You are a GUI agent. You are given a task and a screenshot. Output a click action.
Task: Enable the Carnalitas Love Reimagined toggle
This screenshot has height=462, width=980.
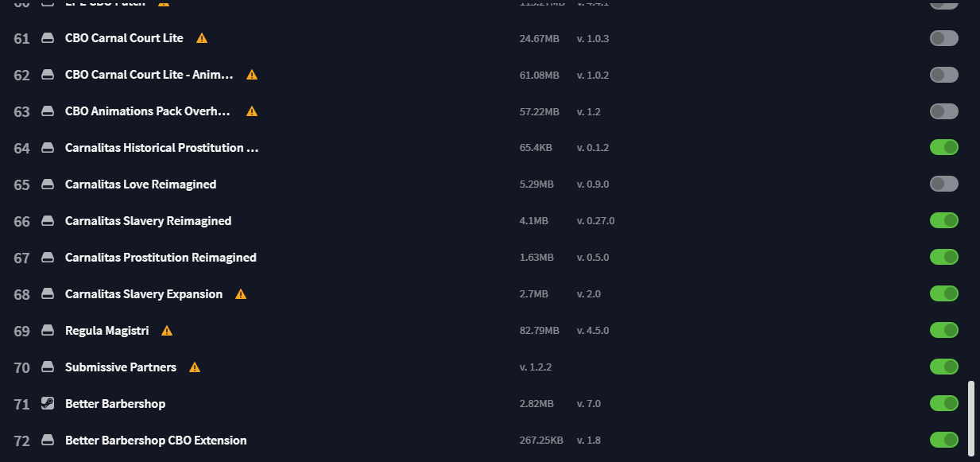coord(944,184)
